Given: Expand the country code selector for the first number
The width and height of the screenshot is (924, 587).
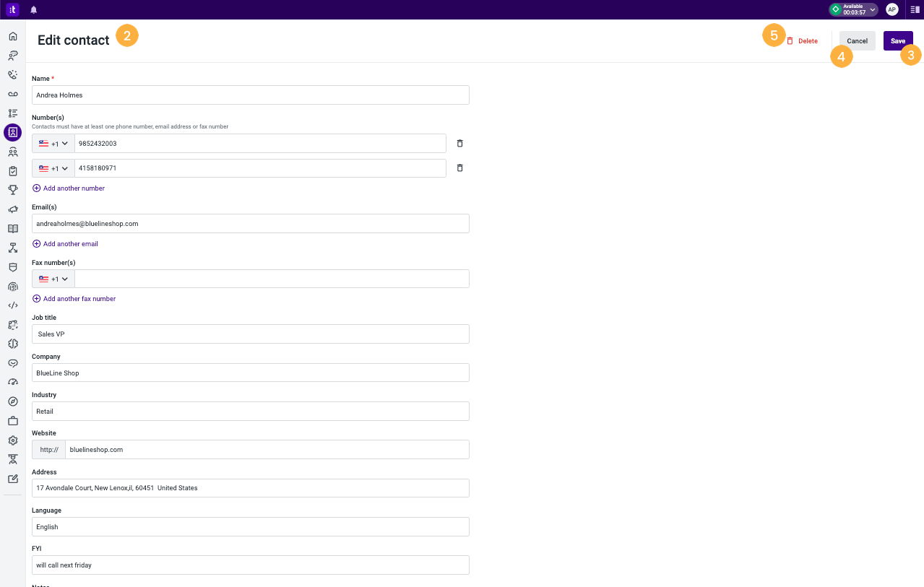Looking at the screenshot, I should [x=53, y=143].
